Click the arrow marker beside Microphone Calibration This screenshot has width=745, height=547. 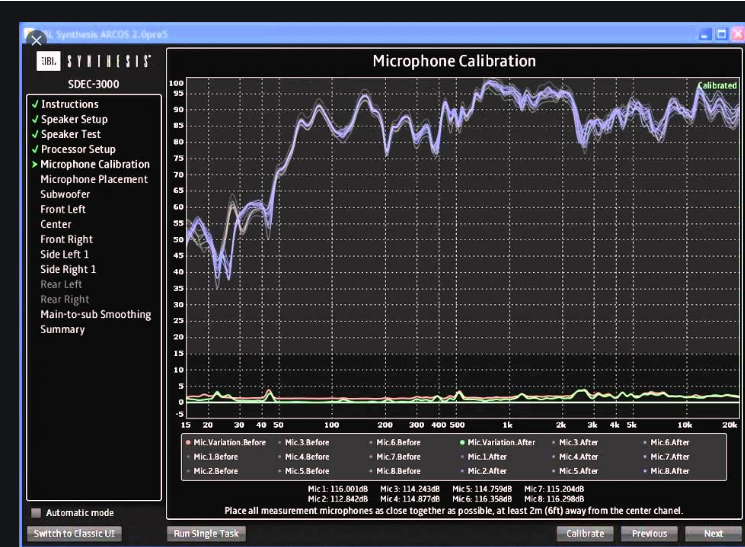[35, 164]
